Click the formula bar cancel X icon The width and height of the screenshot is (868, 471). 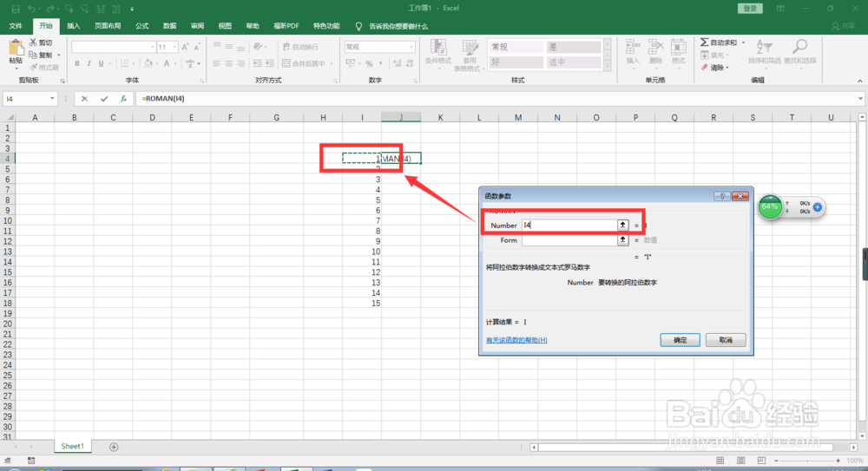tap(84, 99)
